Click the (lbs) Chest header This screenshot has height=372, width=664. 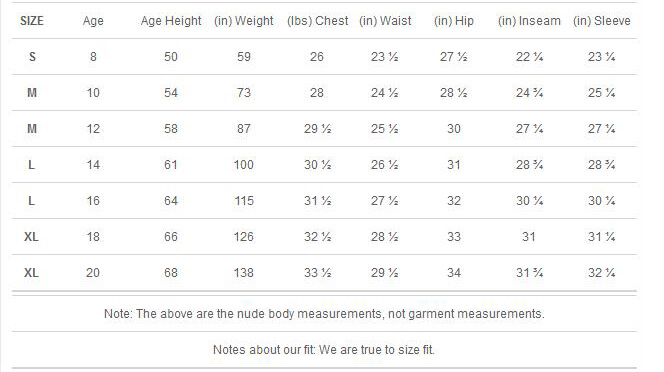pos(318,21)
